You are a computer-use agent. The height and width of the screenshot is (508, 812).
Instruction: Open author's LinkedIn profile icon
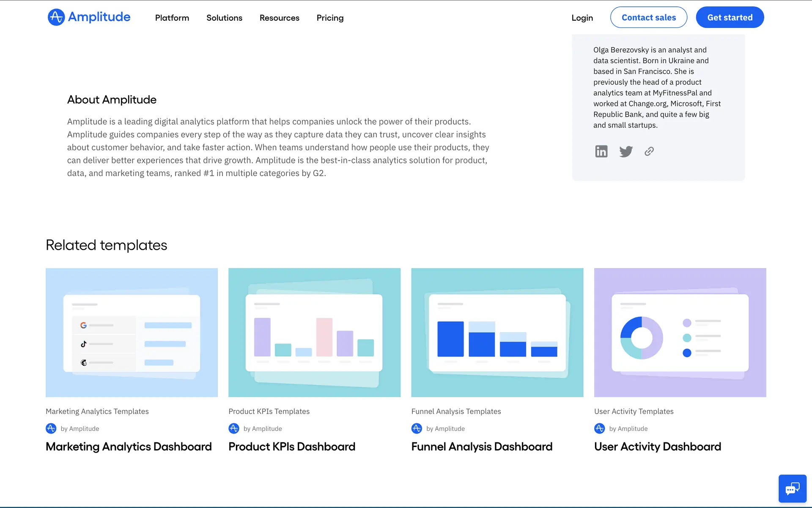(x=601, y=151)
